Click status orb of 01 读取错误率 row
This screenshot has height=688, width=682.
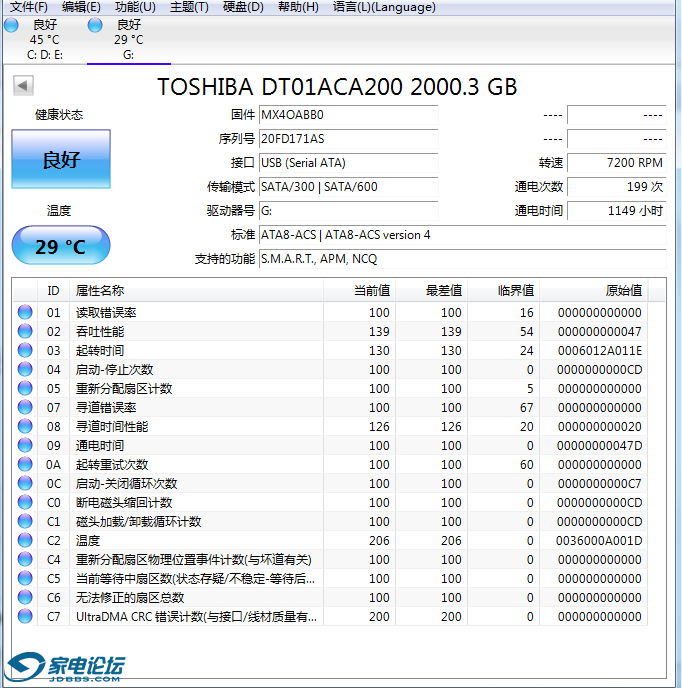pyautogui.click(x=25, y=312)
